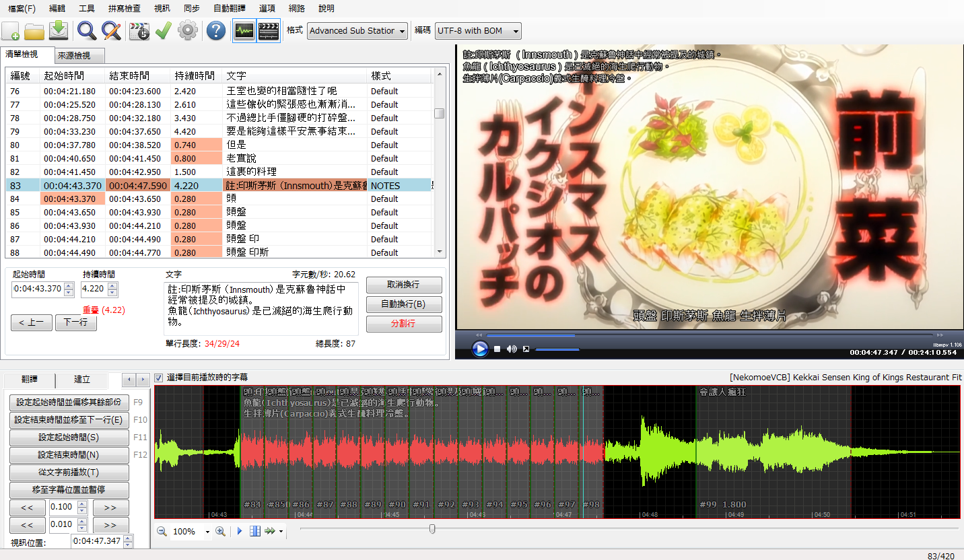The image size is (964, 560).
Task: Click the 分割行 button
Action: tap(404, 324)
